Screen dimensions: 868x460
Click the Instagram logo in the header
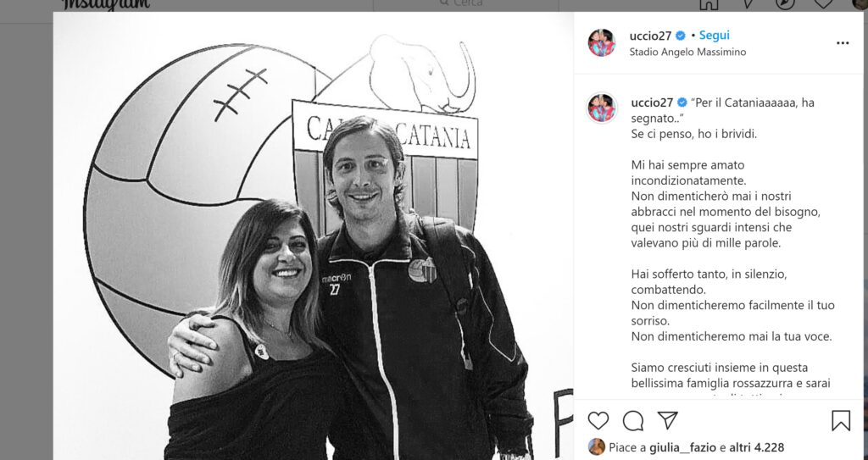[105, 4]
